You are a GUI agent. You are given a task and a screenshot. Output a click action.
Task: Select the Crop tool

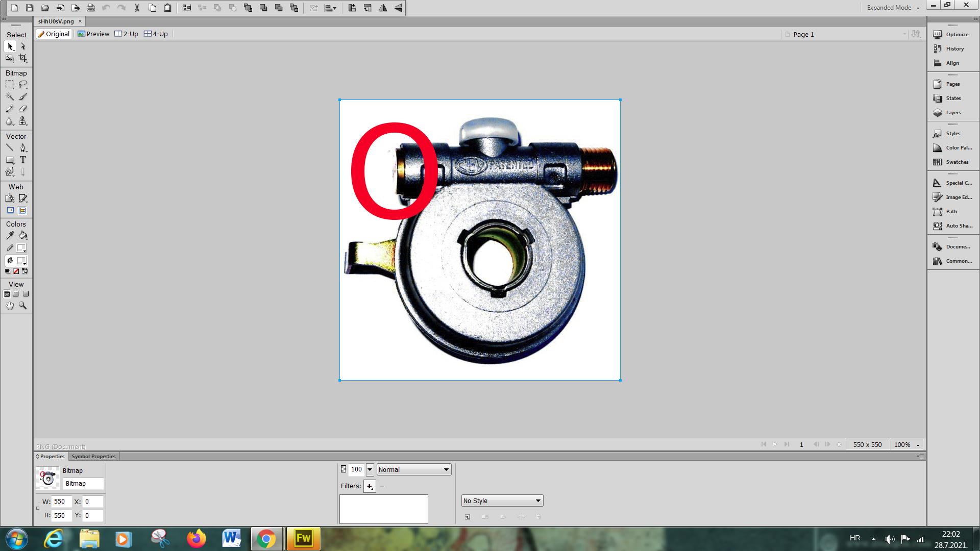23,58
